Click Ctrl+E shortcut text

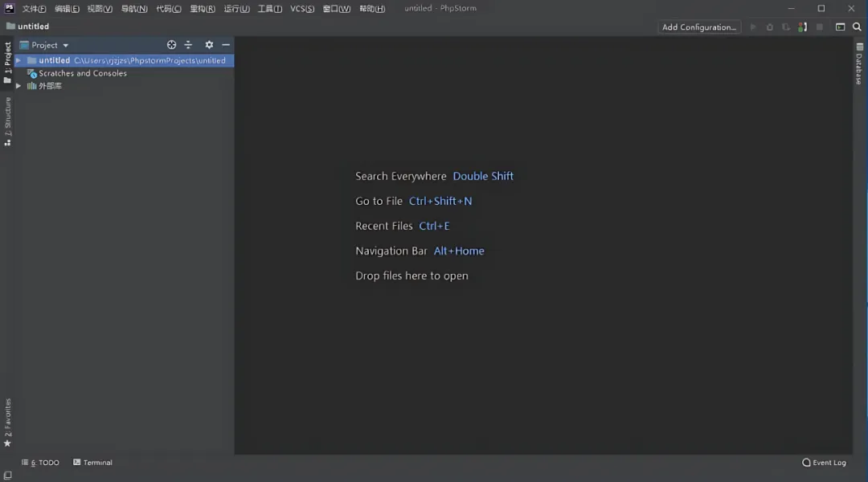(x=434, y=226)
